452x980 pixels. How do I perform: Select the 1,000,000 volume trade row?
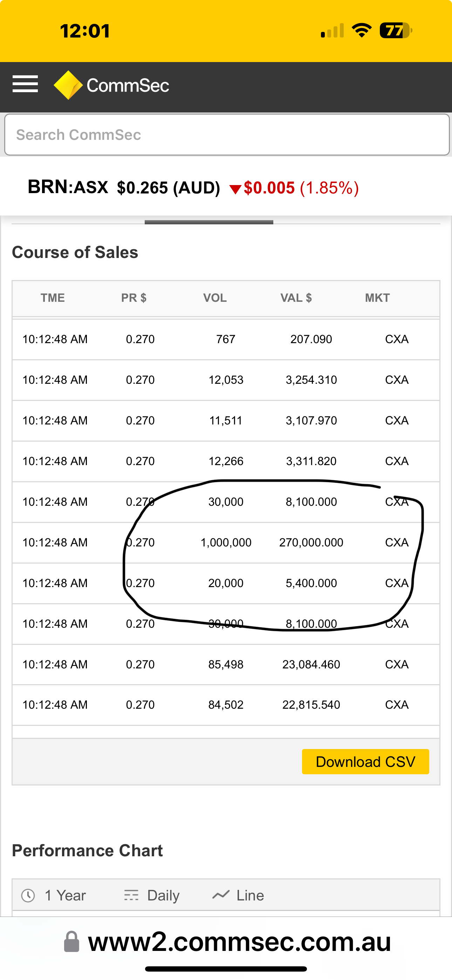click(x=226, y=543)
